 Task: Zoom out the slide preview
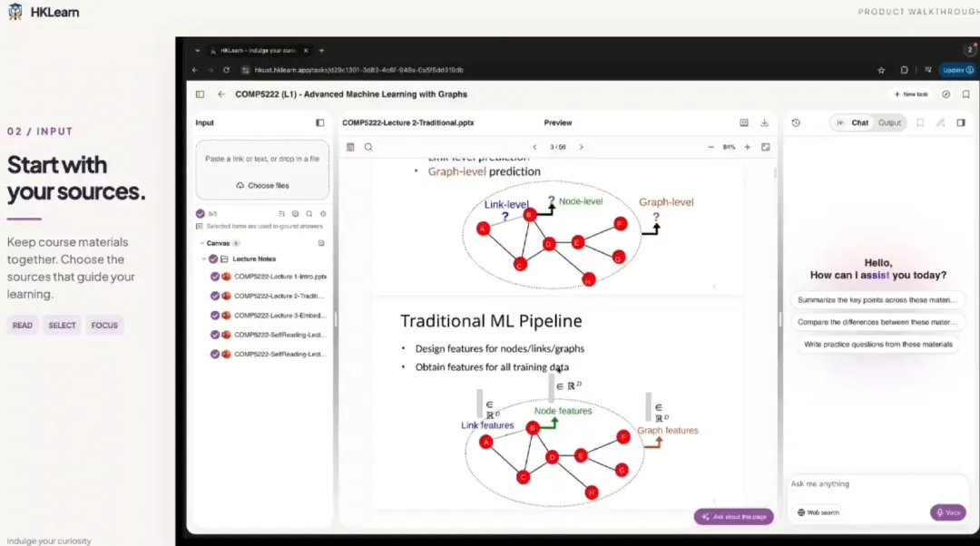710,148
